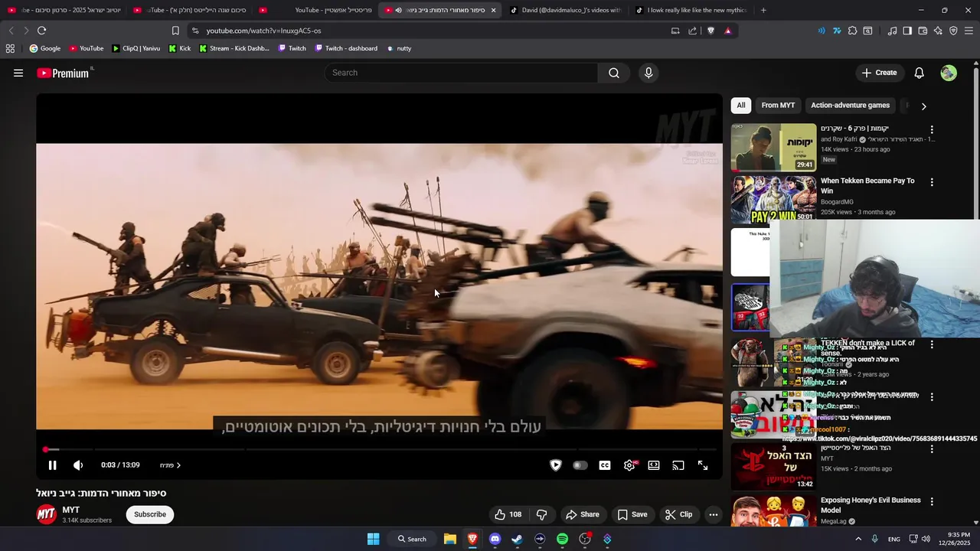
Task: Focus the YouTube search field
Action: (462, 73)
